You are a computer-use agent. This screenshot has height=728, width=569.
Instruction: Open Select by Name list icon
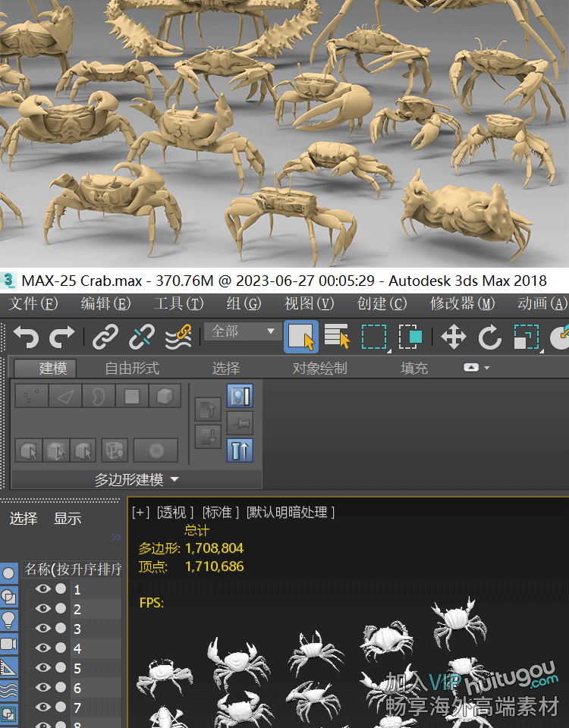pos(337,336)
